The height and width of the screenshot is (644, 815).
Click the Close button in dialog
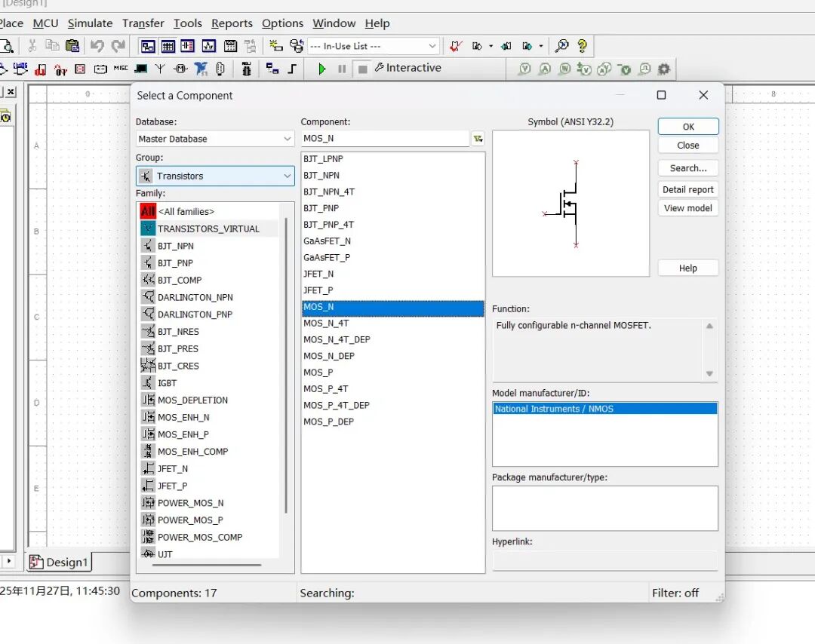(x=688, y=146)
